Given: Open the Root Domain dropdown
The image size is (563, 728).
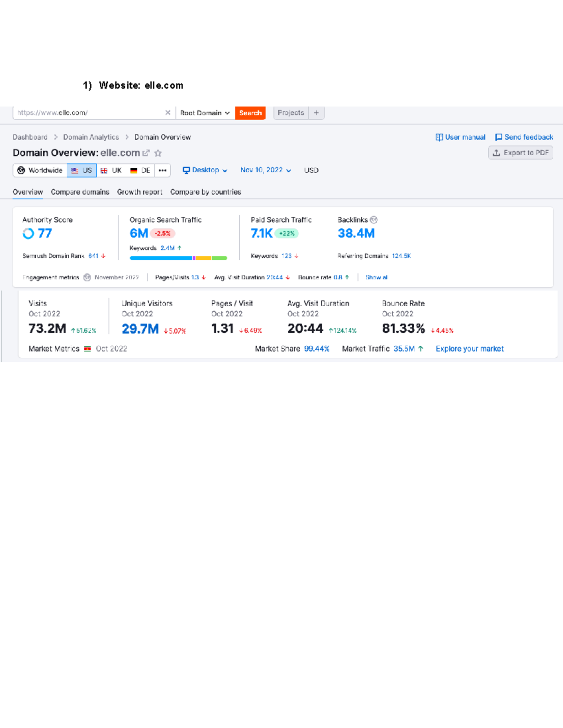Looking at the screenshot, I should (x=205, y=113).
